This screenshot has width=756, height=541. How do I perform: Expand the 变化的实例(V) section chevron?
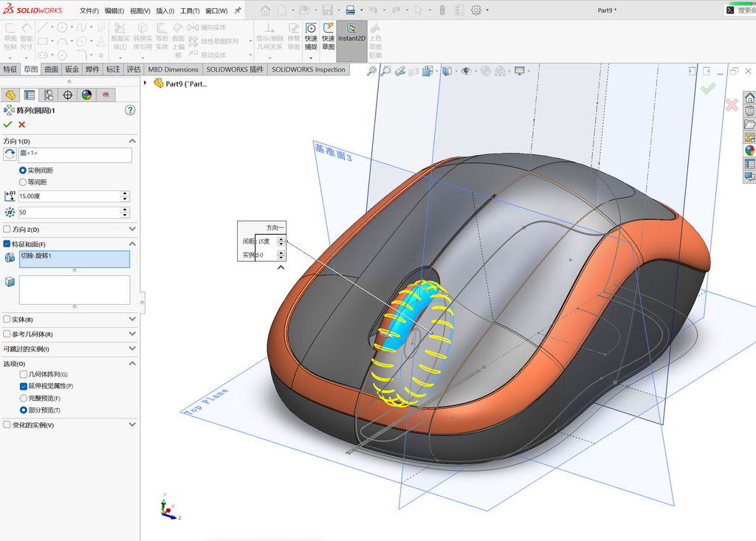132,424
